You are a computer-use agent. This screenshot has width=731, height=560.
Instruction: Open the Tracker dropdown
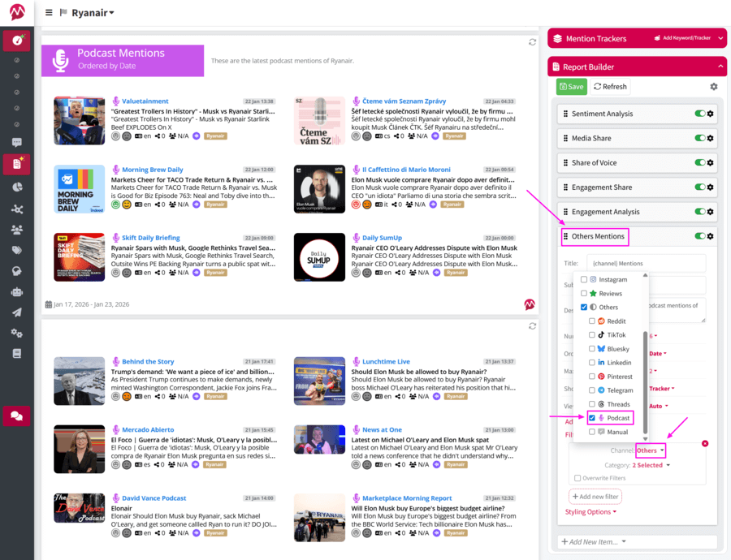[x=662, y=389]
